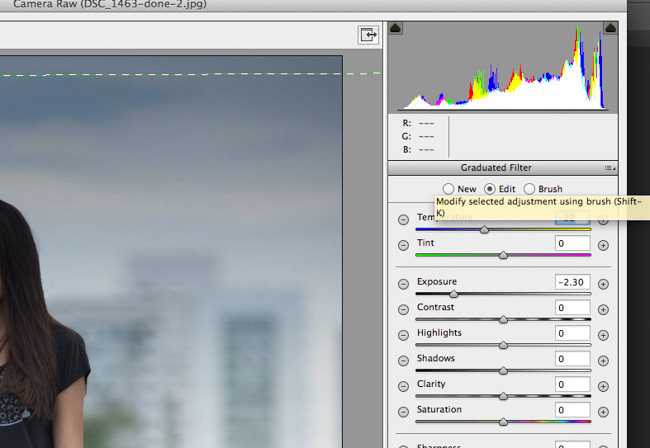Click the Clarity label
This screenshot has height=448, width=650.
(x=431, y=384)
